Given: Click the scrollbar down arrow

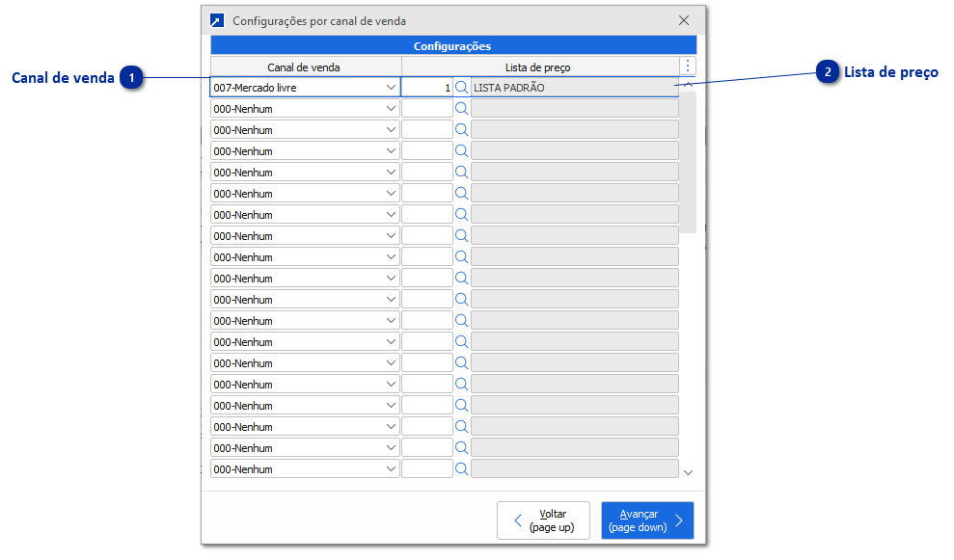Looking at the screenshot, I should click(x=688, y=472).
